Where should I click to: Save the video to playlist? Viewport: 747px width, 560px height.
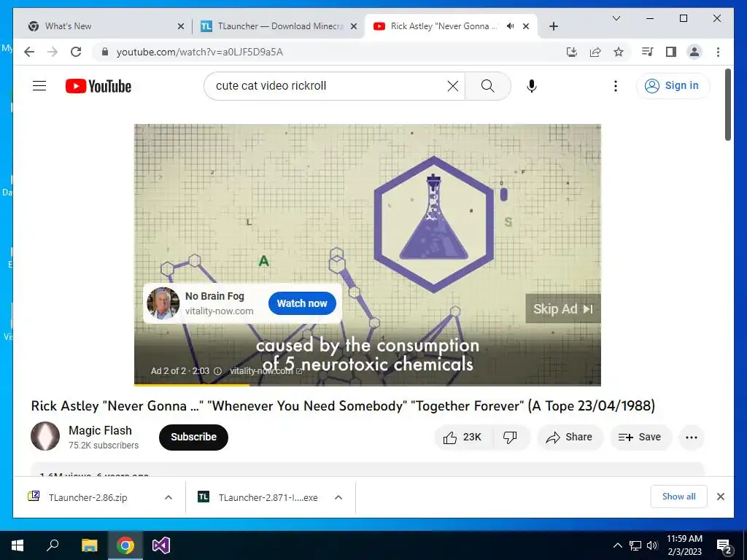[x=640, y=437]
